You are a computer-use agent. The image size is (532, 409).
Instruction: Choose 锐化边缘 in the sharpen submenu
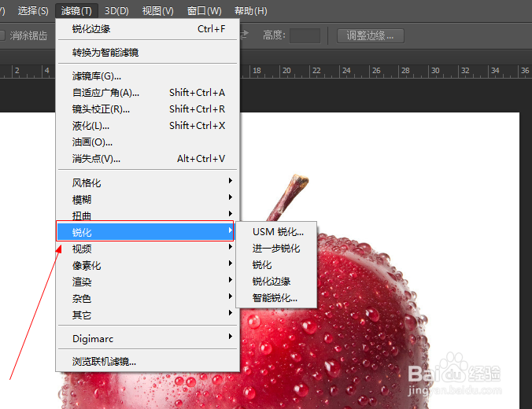(x=276, y=282)
